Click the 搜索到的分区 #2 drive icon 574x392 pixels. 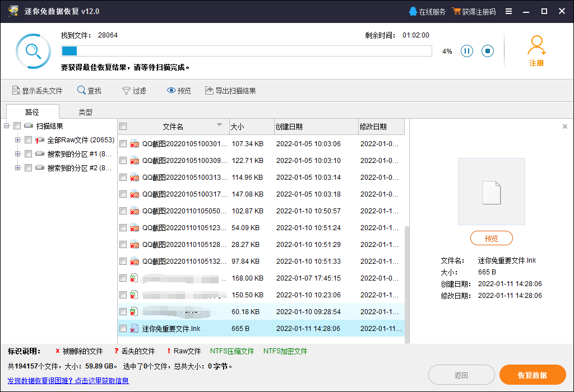(x=40, y=167)
